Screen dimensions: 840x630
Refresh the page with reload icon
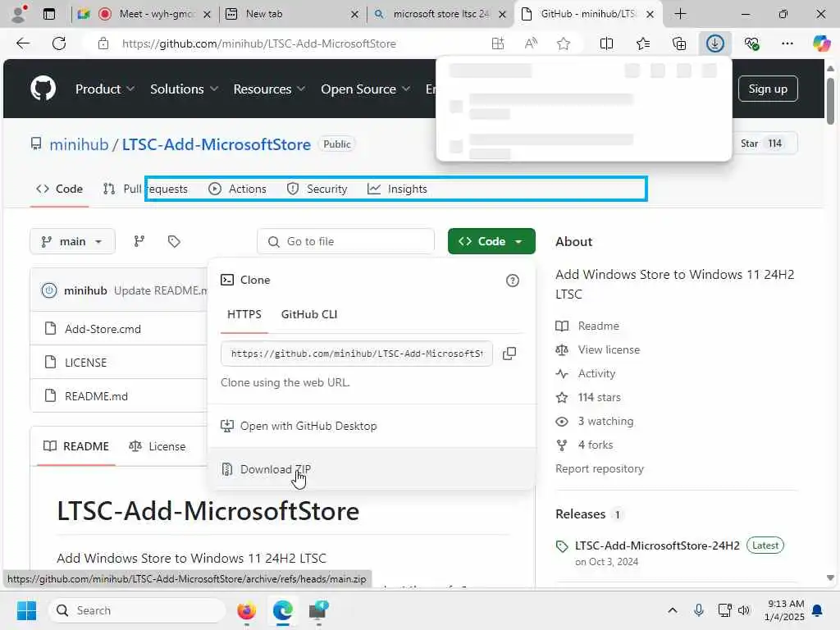click(59, 43)
